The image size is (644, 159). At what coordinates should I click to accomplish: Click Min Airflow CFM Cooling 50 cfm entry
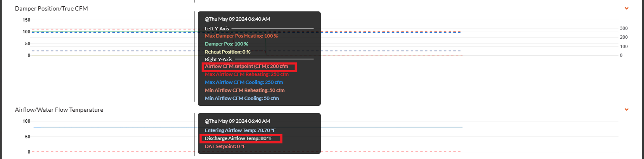click(242, 98)
